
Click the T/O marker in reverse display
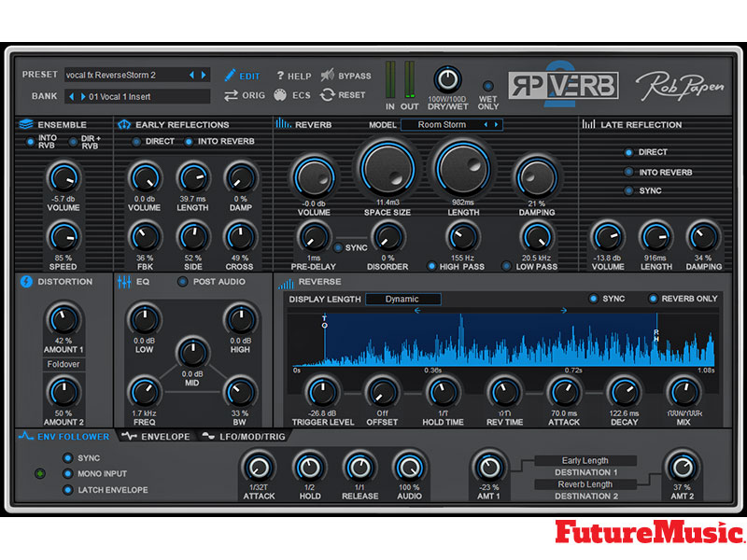[324, 321]
